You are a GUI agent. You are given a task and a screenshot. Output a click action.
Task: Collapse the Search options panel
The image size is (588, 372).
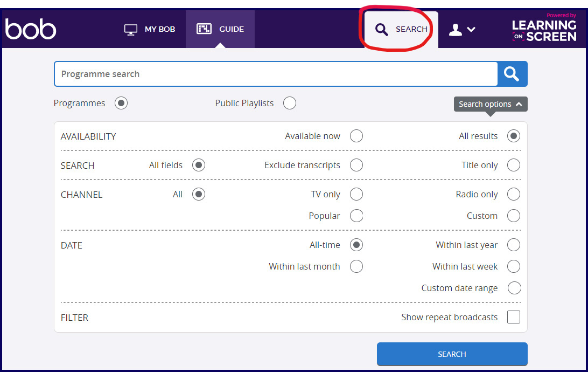pyautogui.click(x=490, y=104)
